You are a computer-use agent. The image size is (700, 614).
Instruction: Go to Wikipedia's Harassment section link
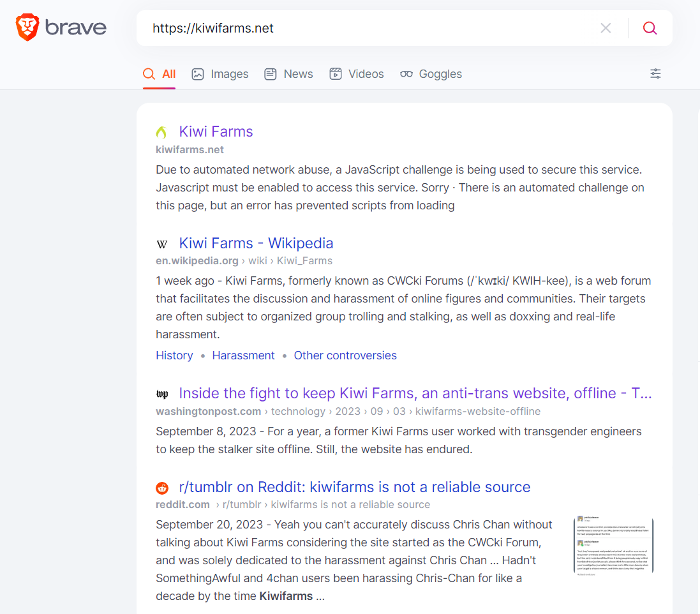(243, 356)
